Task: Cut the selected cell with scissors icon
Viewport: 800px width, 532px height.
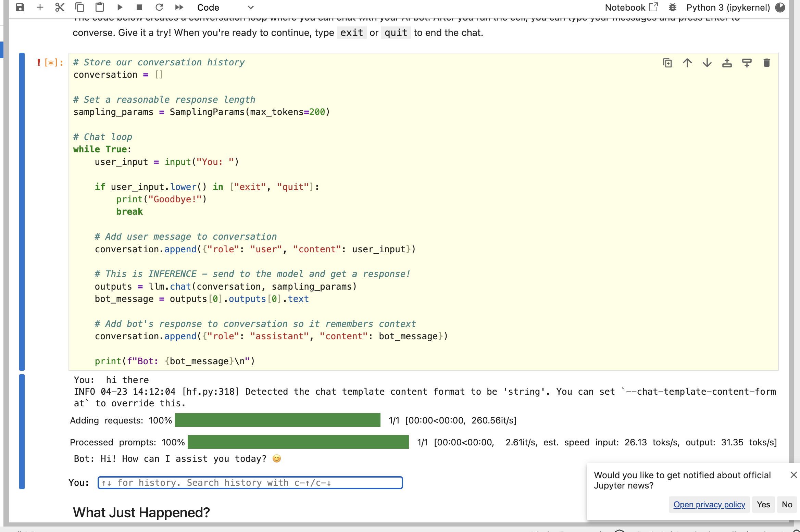Action: tap(59, 7)
